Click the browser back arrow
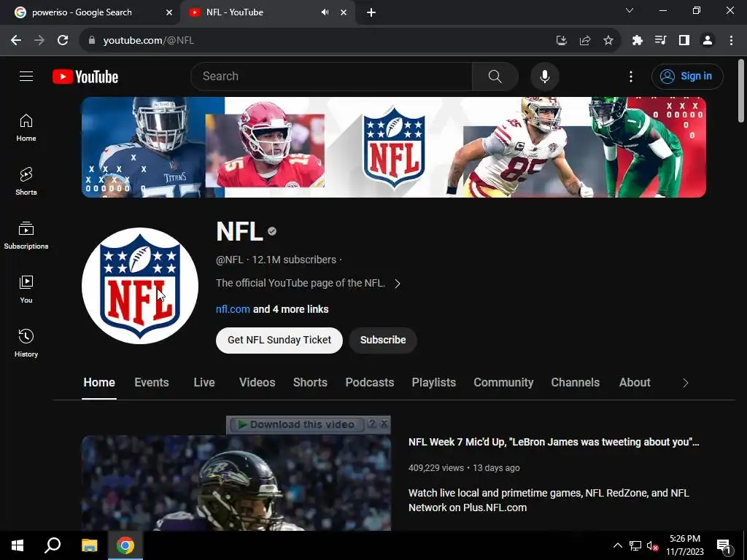 coord(16,40)
